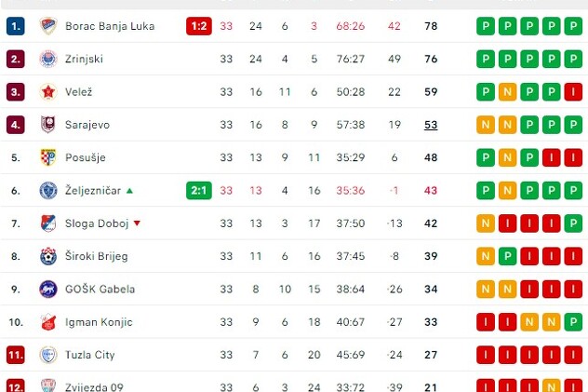This screenshot has width=588, height=392.
Task: Click the red down arrow beside Sloga Doboj
Action: [x=137, y=223]
